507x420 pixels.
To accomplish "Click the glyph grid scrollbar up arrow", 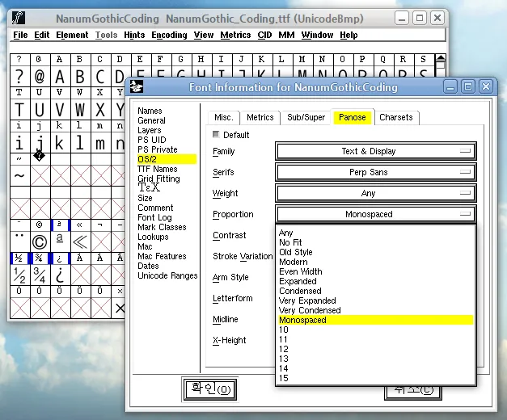I will point(441,58).
